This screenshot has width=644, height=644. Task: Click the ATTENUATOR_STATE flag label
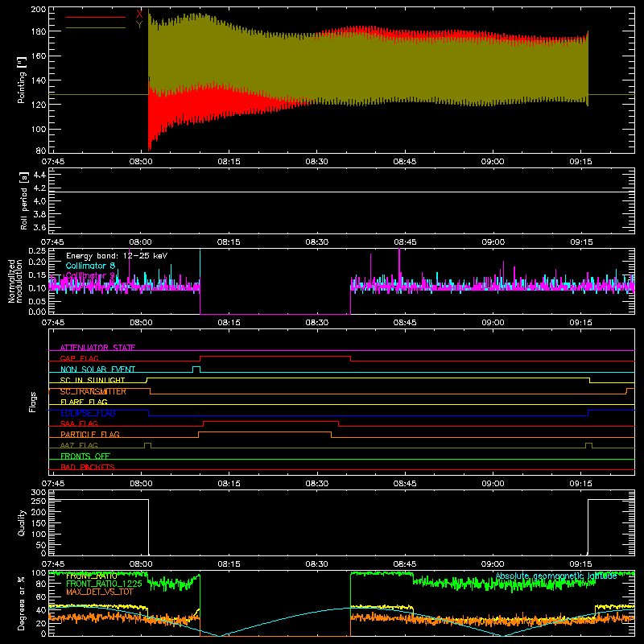point(97,348)
